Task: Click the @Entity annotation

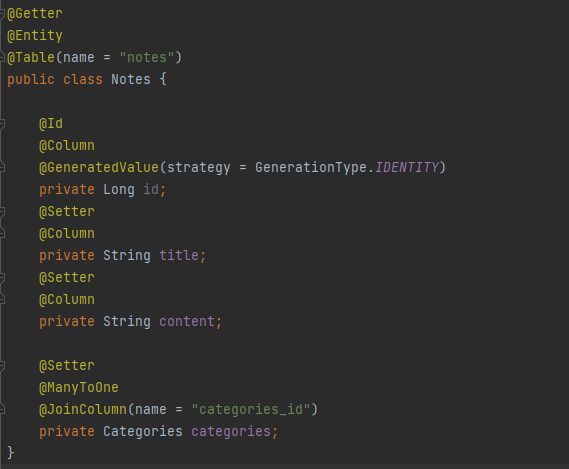Action: click(35, 36)
